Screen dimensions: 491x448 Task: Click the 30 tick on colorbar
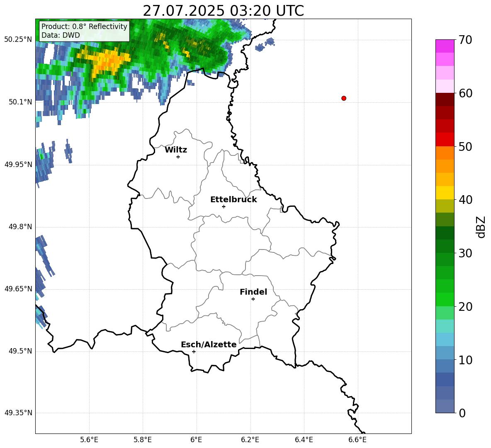pyautogui.click(x=465, y=253)
